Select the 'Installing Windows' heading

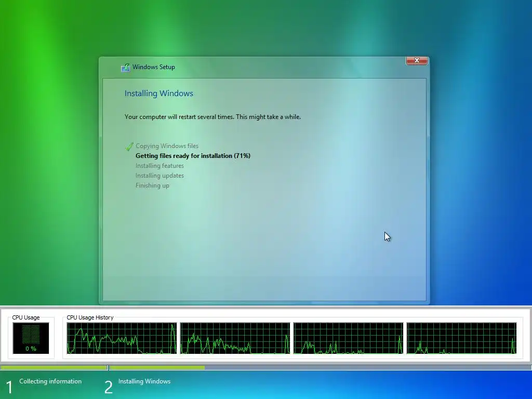click(159, 94)
